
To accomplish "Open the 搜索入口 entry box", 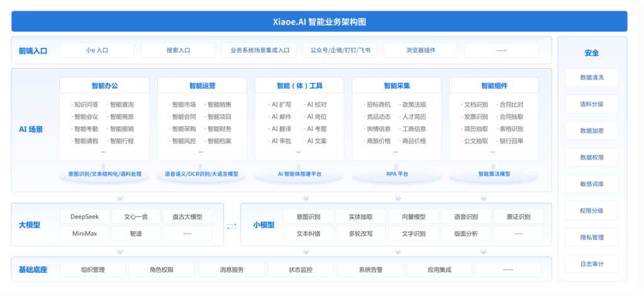I will (x=179, y=50).
